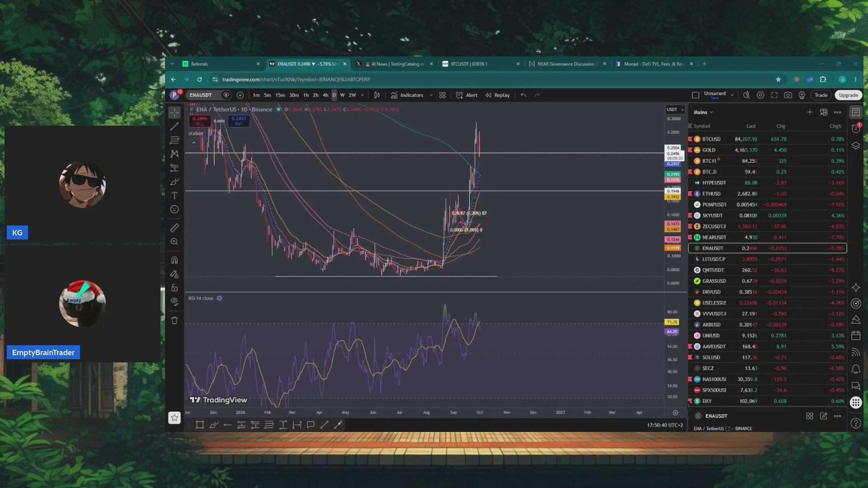Image resolution: width=868 pixels, height=488 pixels.
Task: Select the brush drawing tool
Action: 175,182
